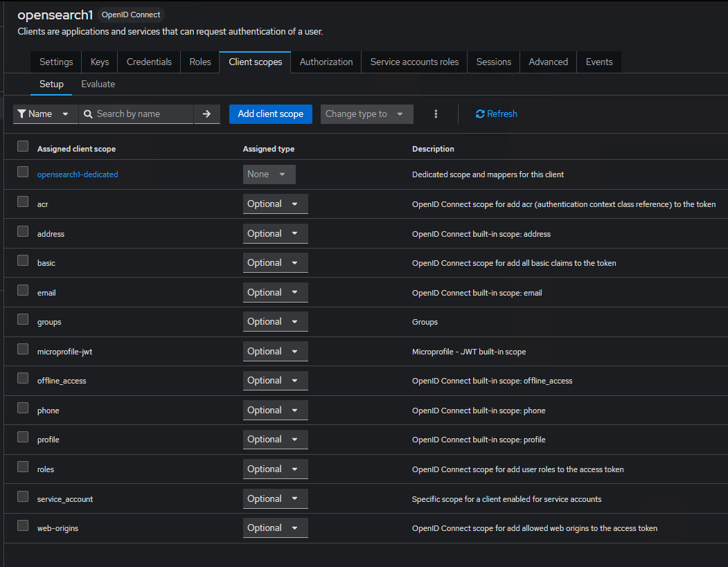Check the profile scope checkbox
Screen dimensions: 728x567
tap(23, 437)
